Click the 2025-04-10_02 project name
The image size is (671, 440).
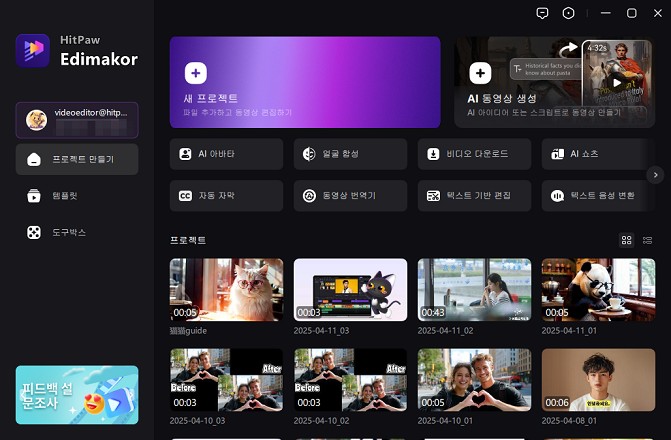point(321,421)
